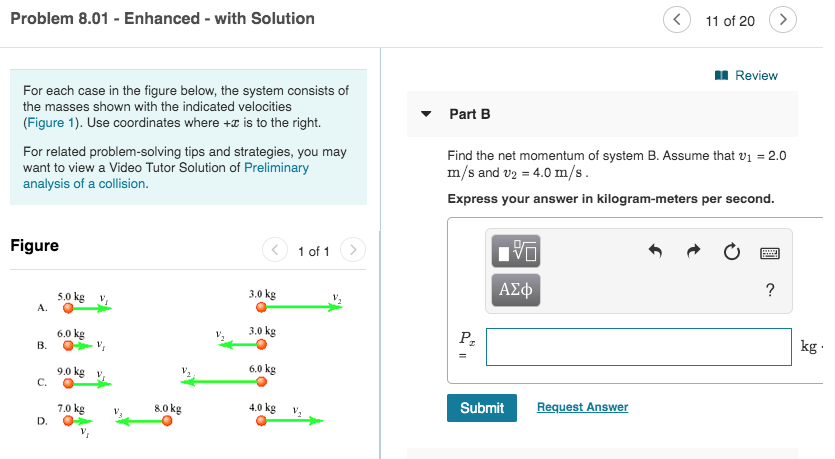Screen dimensions: 835x459
Task: Undo last answer edit
Action: coord(655,251)
